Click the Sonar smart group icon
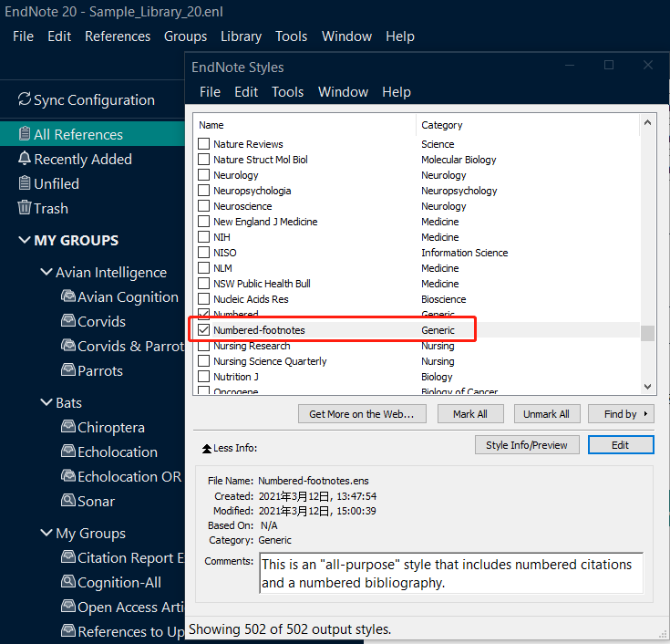The height and width of the screenshot is (644, 670). point(67,501)
